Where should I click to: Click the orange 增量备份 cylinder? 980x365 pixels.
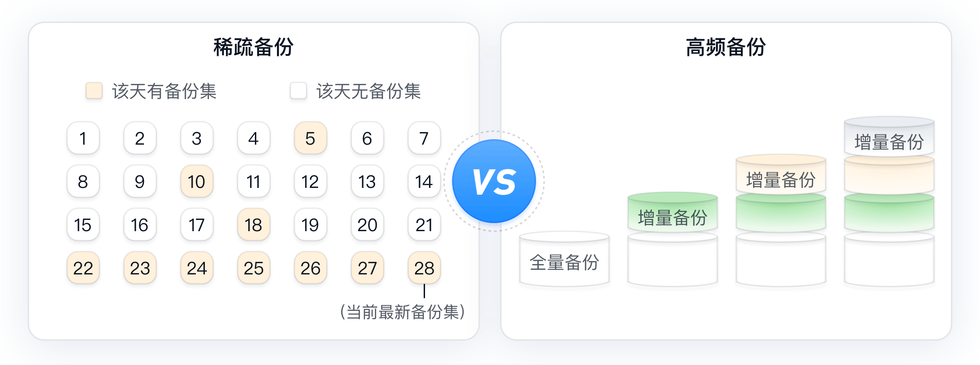[781, 175]
